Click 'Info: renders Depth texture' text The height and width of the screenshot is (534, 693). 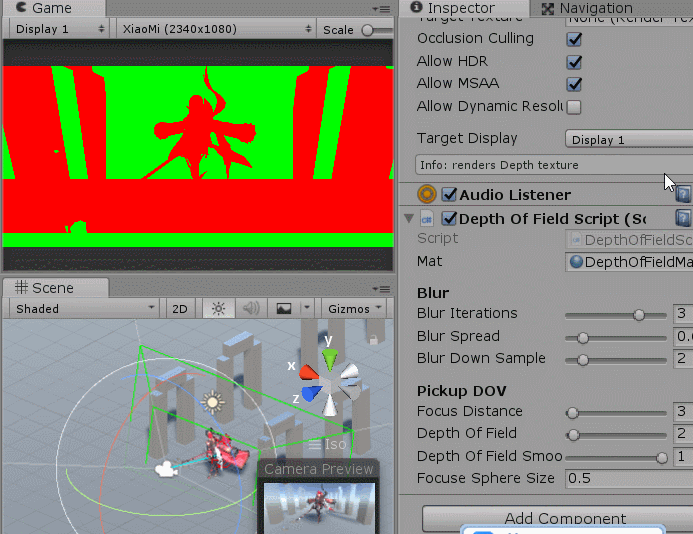pos(499,165)
